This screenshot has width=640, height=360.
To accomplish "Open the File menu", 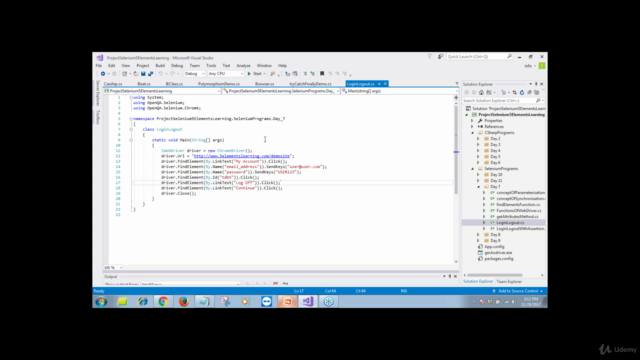I will click(99, 66).
